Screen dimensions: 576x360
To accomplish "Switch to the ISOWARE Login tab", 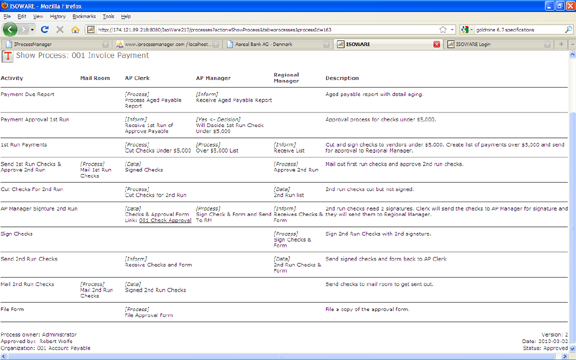I will click(x=499, y=44).
